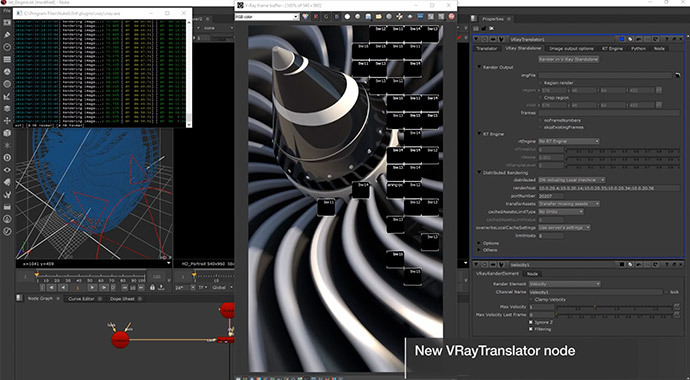Viewport: 690px width, 380px height.
Task: Open the Merge (layers) node toolbar icon
Action: [7, 108]
